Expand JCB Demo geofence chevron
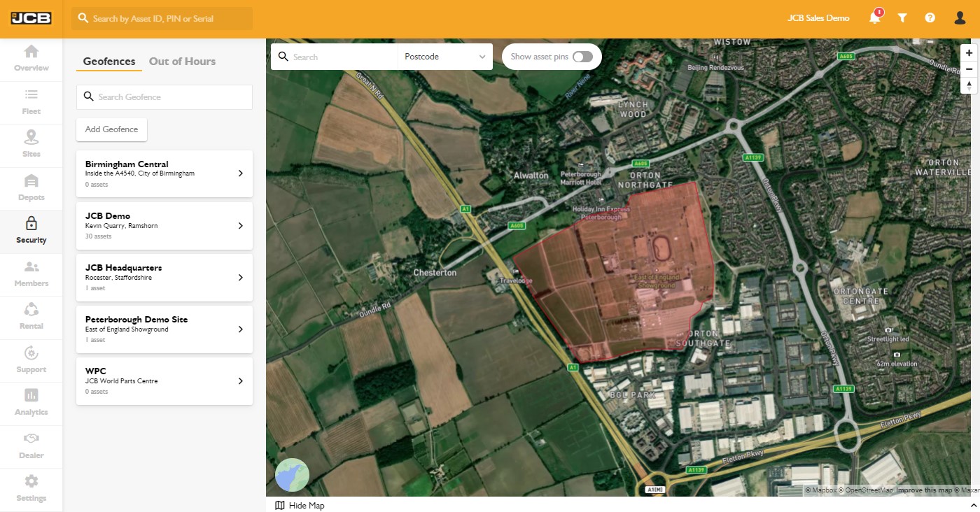Screen dimensions: 980x512 pos(240,226)
